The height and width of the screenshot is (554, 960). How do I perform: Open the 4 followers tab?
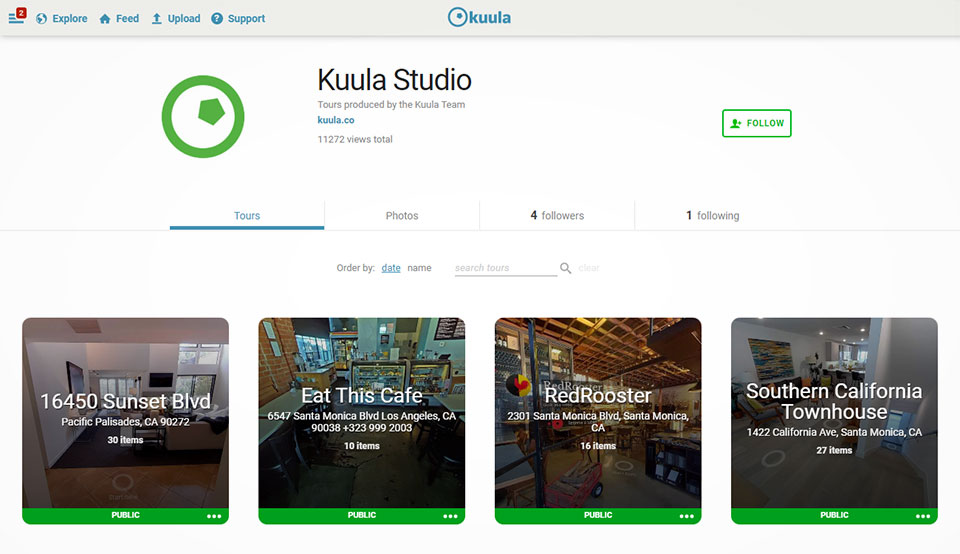(x=557, y=215)
